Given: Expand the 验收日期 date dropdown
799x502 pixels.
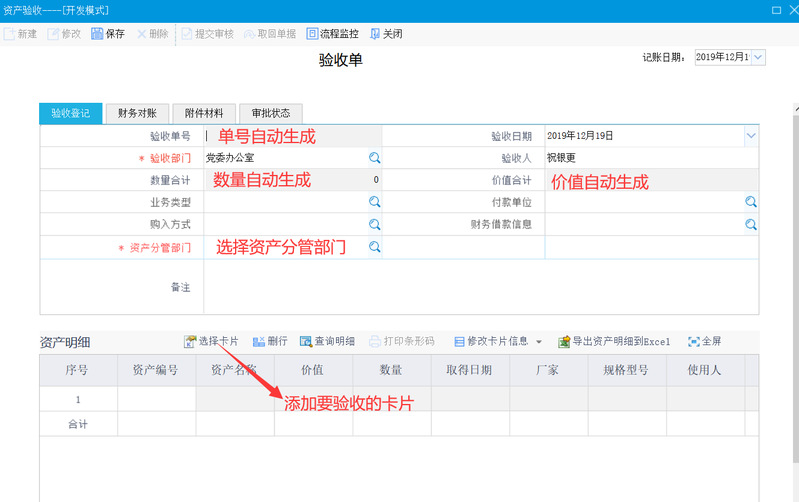Looking at the screenshot, I should click(x=750, y=136).
